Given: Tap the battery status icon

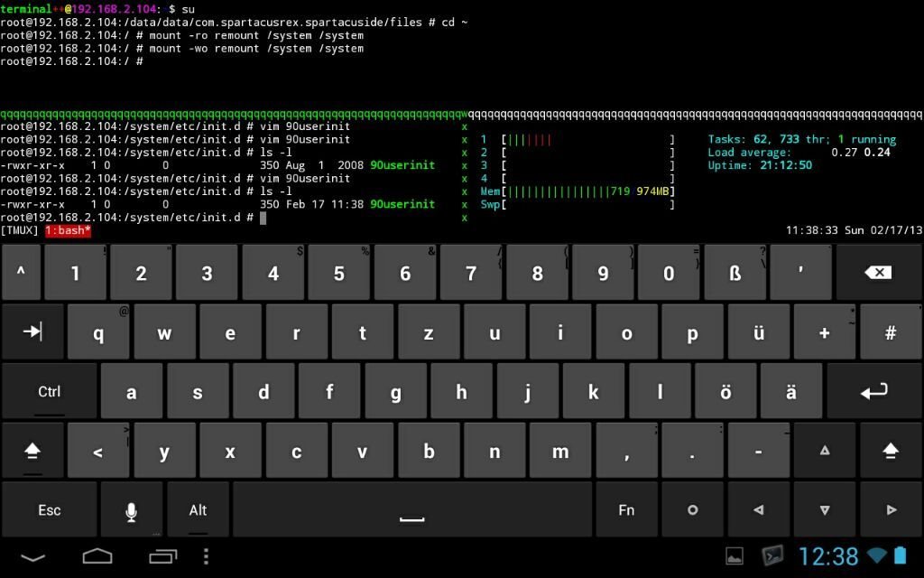Looking at the screenshot, I should 901,555.
